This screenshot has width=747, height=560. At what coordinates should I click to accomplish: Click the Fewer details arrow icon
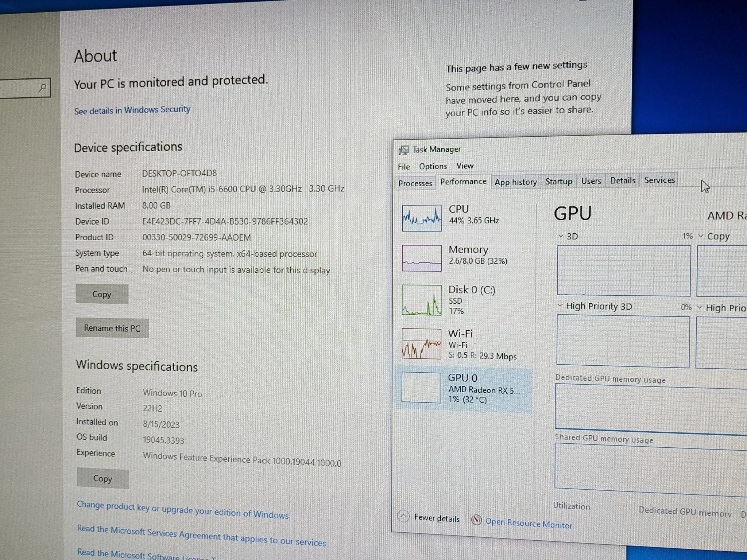[403, 516]
